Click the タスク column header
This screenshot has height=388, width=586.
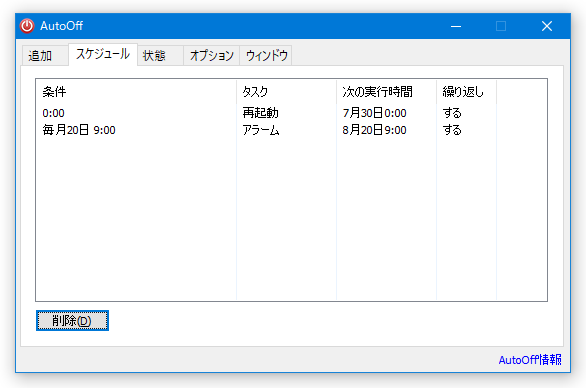click(286, 92)
